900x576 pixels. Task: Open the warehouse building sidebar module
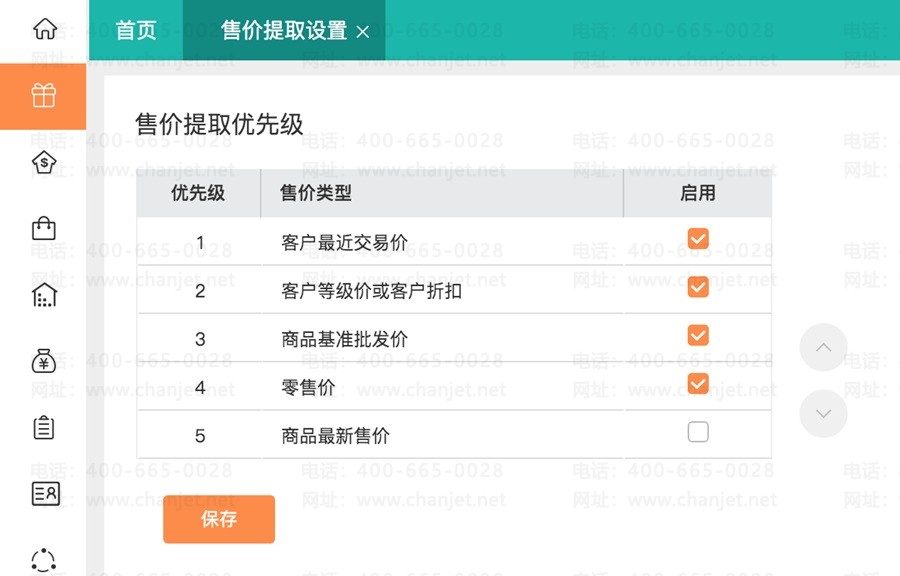pyautogui.click(x=44, y=295)
